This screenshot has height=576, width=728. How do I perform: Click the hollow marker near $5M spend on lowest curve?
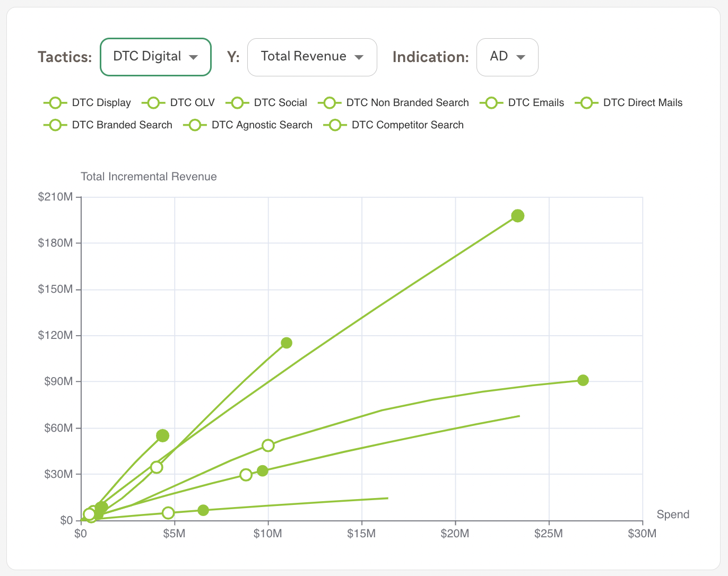tap(168, 513)
